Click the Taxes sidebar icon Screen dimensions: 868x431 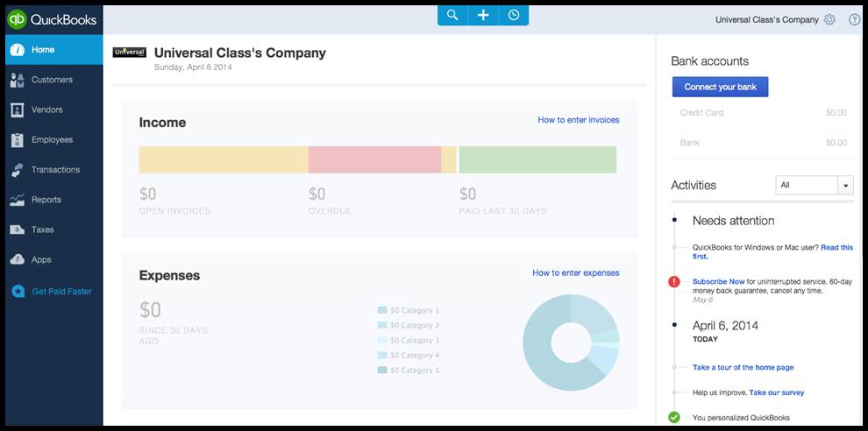pyautogui.click(x=18, y=230)
